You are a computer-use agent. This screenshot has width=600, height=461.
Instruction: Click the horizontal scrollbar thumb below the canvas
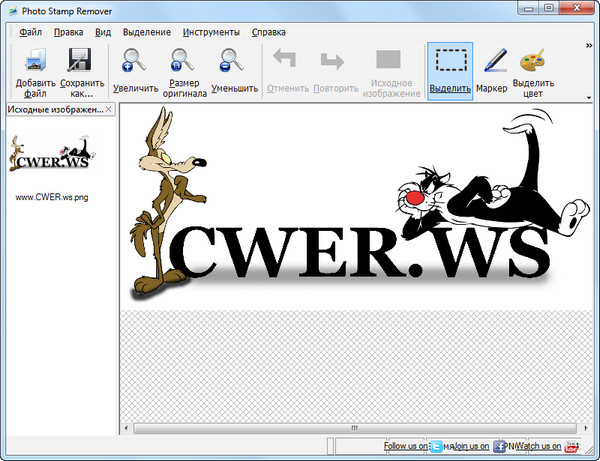353,428
